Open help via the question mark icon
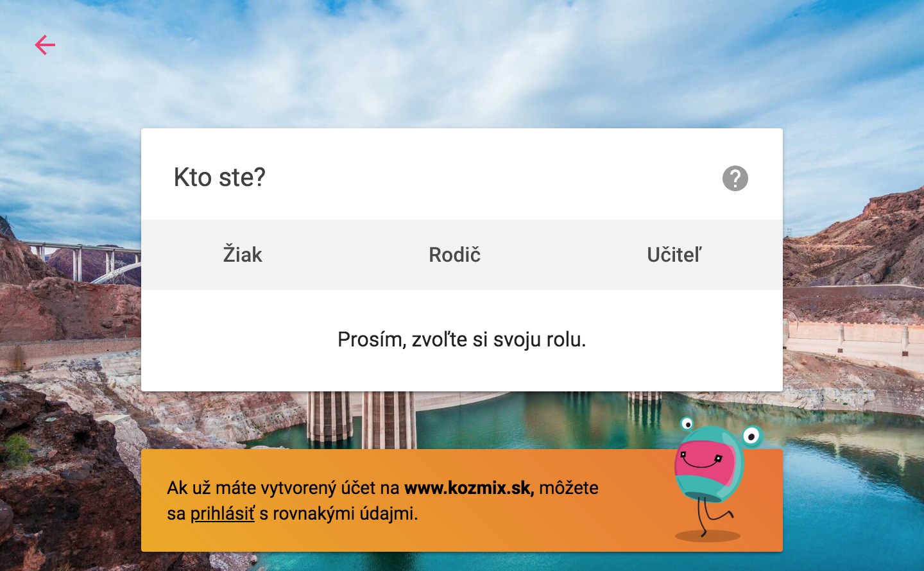 pos(735,178)
